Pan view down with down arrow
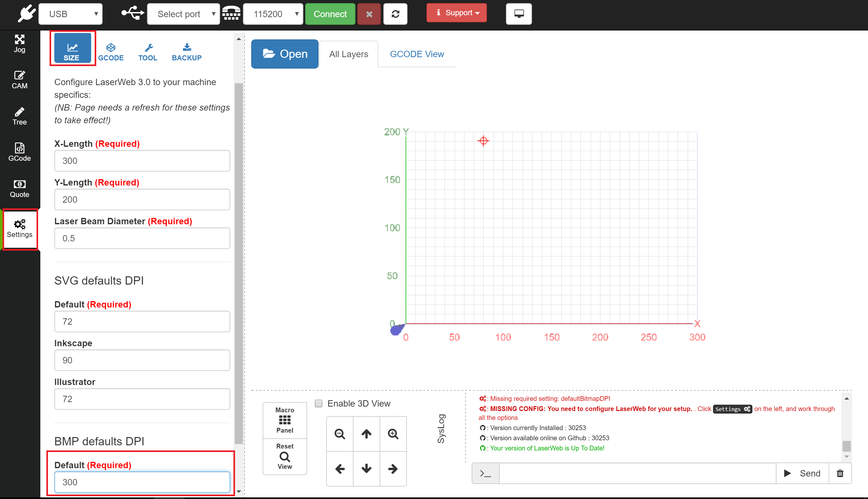Viewport: 868px width, 499px height. click(366, 469)
